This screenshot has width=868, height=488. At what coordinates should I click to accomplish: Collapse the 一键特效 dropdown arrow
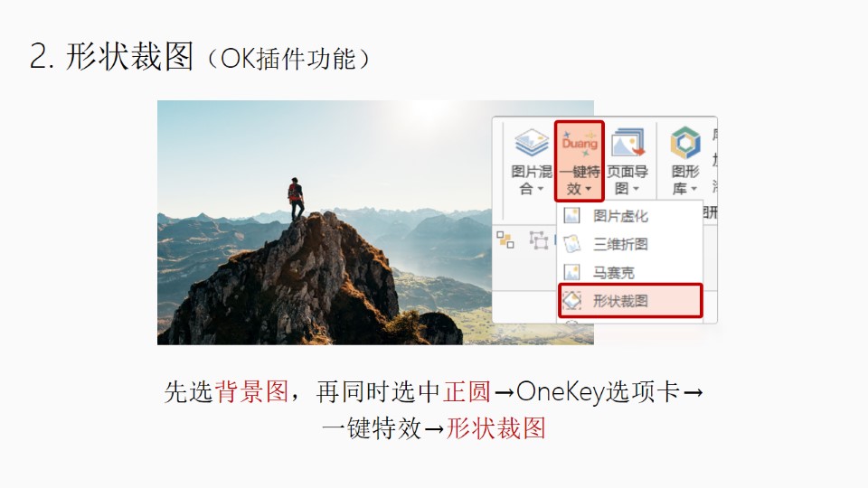tap(588, 189)
